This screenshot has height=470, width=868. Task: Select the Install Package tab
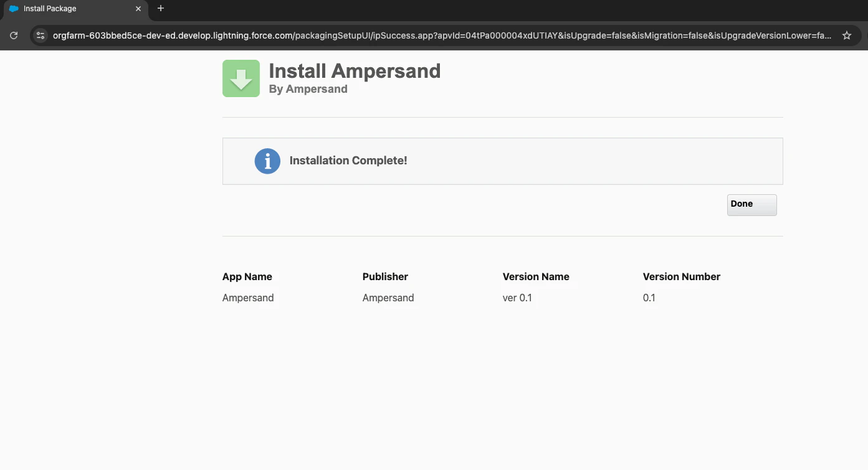(x=75, y=9)
